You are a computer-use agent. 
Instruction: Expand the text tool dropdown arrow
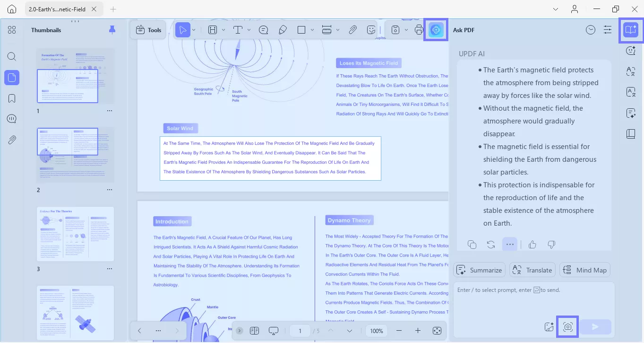pos(249,30)
